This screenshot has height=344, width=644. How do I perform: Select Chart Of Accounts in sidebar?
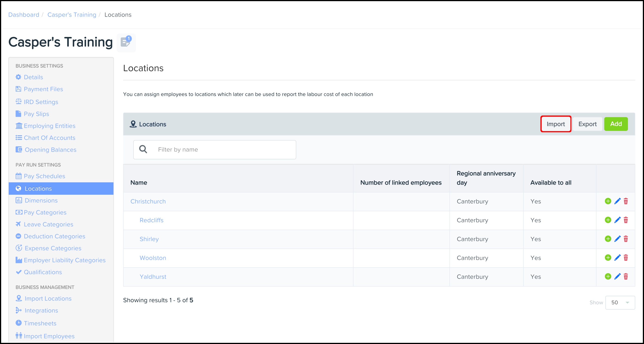pos(49,138)
